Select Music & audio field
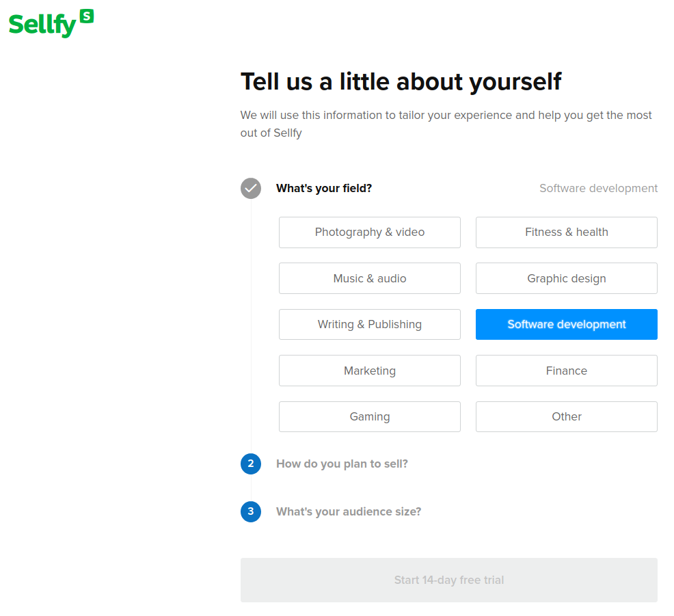674x616 pixels. [369, 278]
